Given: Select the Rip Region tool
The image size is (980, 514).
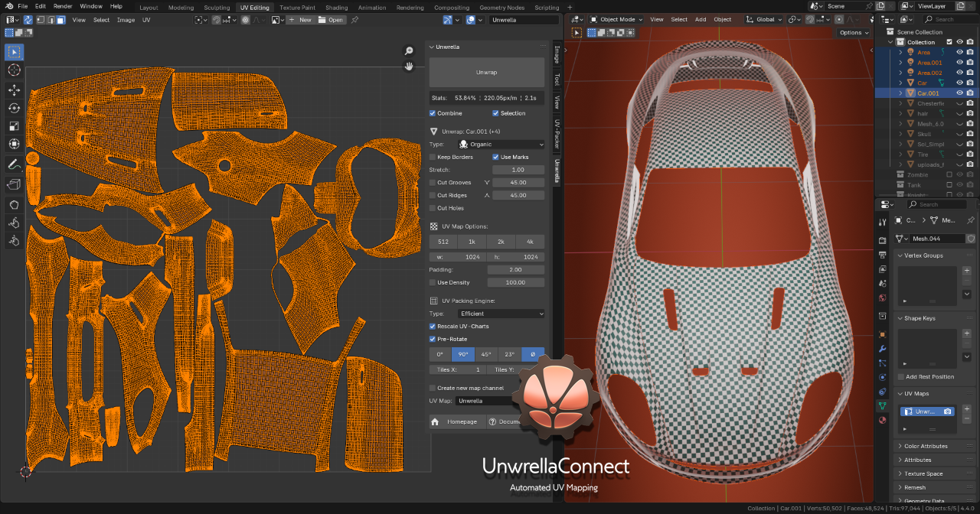Looking at the screenshot, I should tap(14, 184).
